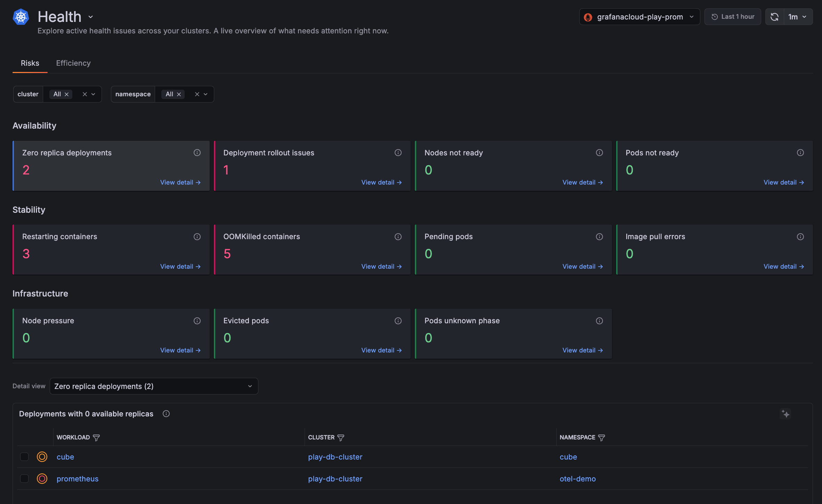Click info icon beside Deployments with 0 replicas
This screenshot has width=822, height=504.
(x=166, y=414)
